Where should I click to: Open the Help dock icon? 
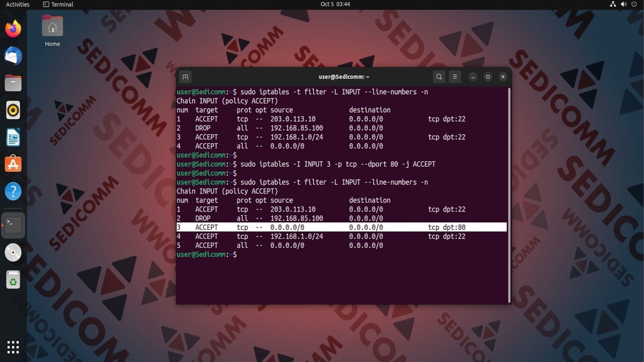13,191
